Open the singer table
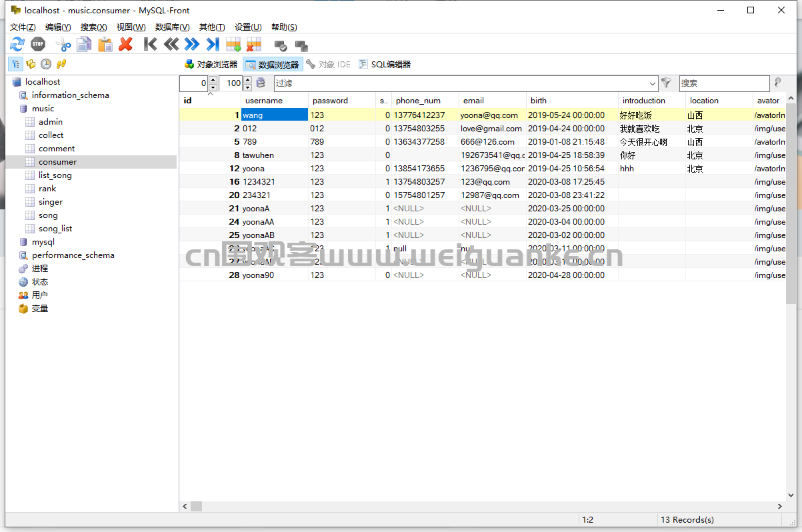 (51, 201)
